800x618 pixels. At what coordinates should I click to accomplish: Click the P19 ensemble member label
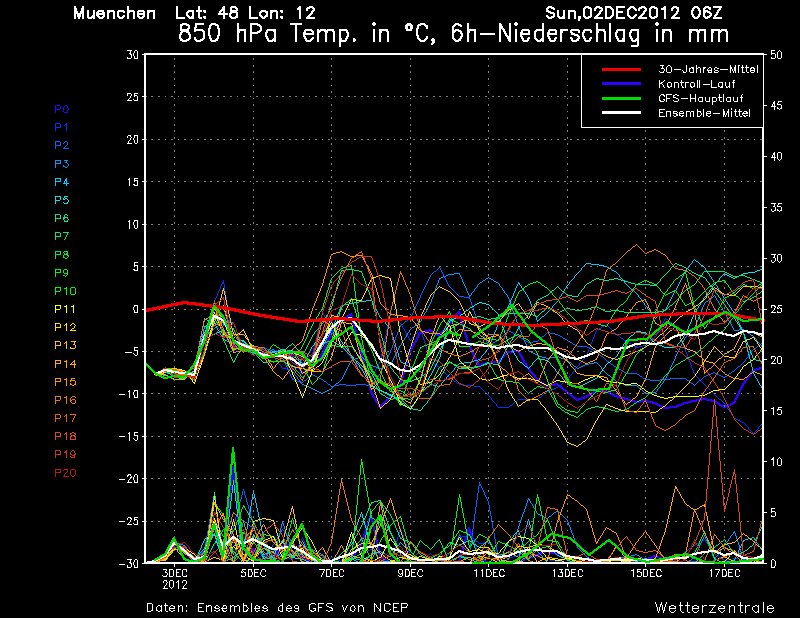tap(65, 454)
